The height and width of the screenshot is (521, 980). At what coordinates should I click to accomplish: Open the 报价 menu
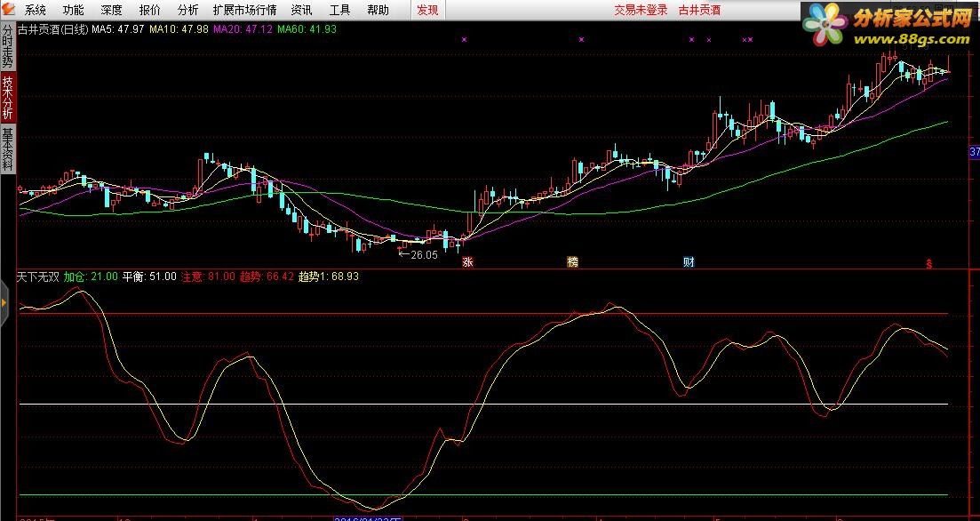tap(149, 10)
